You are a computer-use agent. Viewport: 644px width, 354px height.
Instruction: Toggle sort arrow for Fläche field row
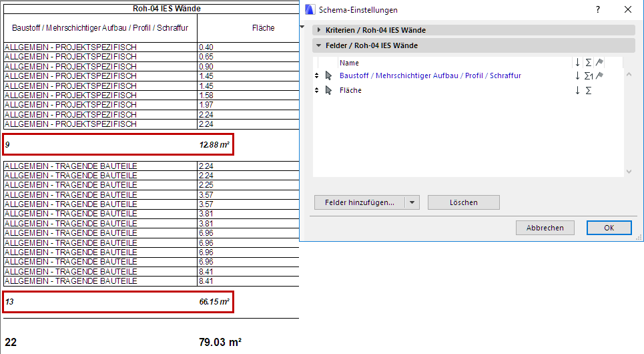coord(577,90)
